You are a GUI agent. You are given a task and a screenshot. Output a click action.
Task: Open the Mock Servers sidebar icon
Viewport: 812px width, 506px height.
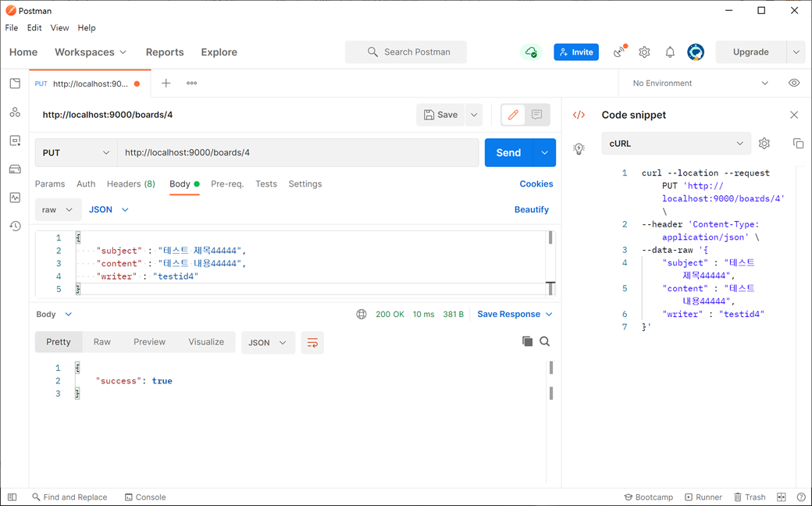click(x=15, y=169)
